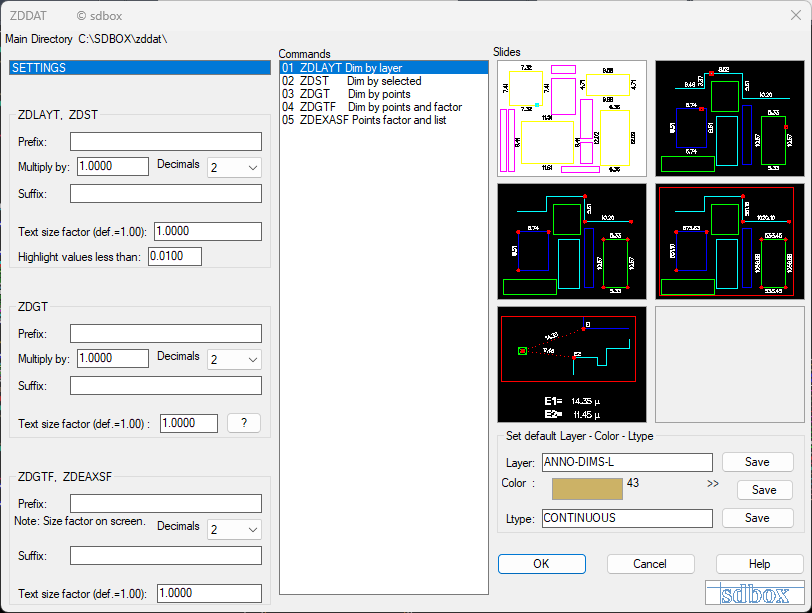Viewport: 812px width, 613px height.
Task: Save the default Ltype setting
Action: pos(758,518)
